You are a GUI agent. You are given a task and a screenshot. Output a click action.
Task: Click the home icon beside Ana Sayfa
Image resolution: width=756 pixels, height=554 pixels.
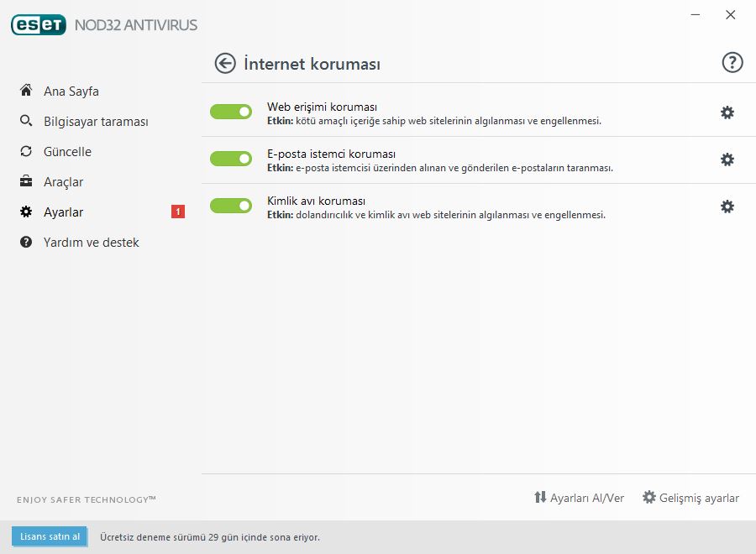coord(26,90)
